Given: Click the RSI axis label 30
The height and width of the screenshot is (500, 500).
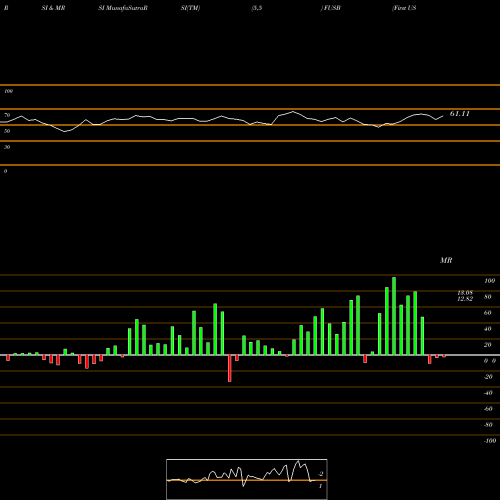Looking at the screenshot, I should click(7, 147).
